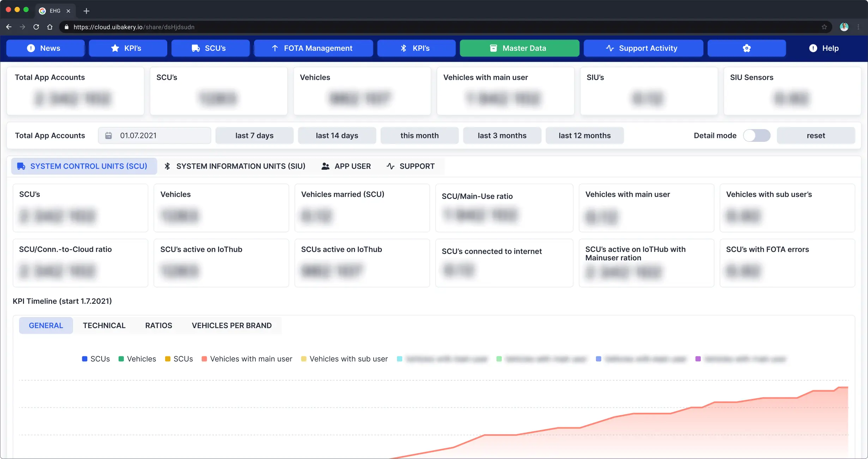Image resolution: width=868 pixels, height=459 pixels.
Task: Click the users icon on App User tab
Action: click(325, 166)
